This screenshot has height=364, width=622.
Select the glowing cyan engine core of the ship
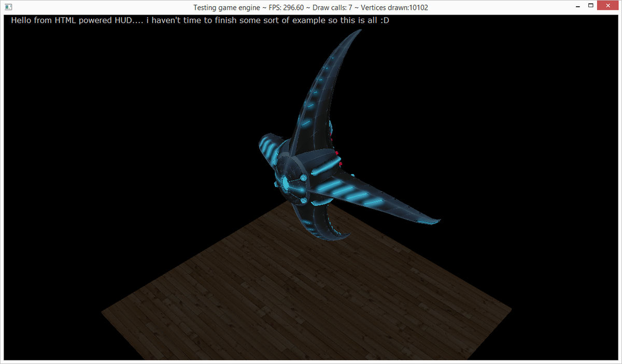(x=284, y=184)
